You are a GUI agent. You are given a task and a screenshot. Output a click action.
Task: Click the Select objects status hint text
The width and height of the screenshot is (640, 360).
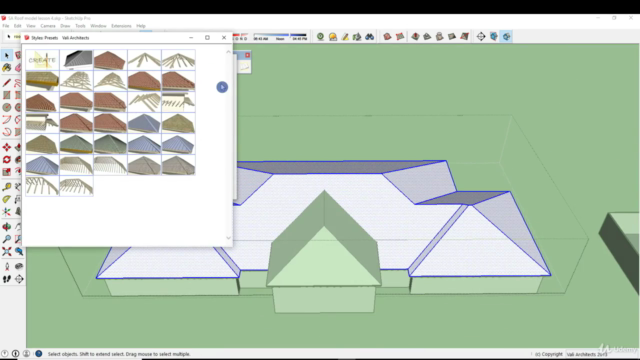click(x=119, y=354)
